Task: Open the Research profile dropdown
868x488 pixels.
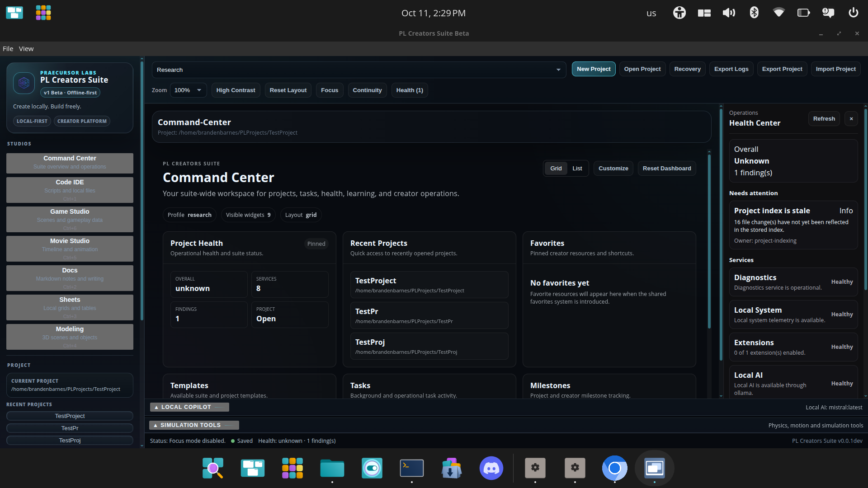Action: [x=359, y=70]
